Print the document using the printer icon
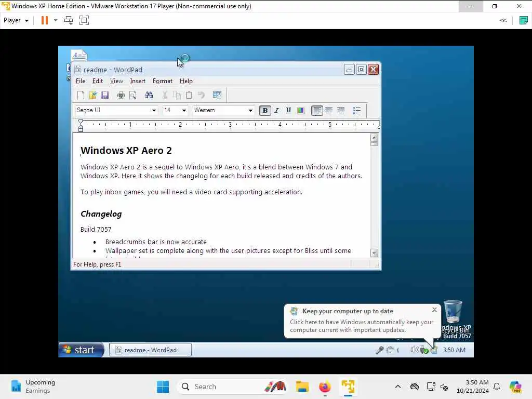Image resolution: width=532 pixels, height=399 pixels. [x=121, y=96]
